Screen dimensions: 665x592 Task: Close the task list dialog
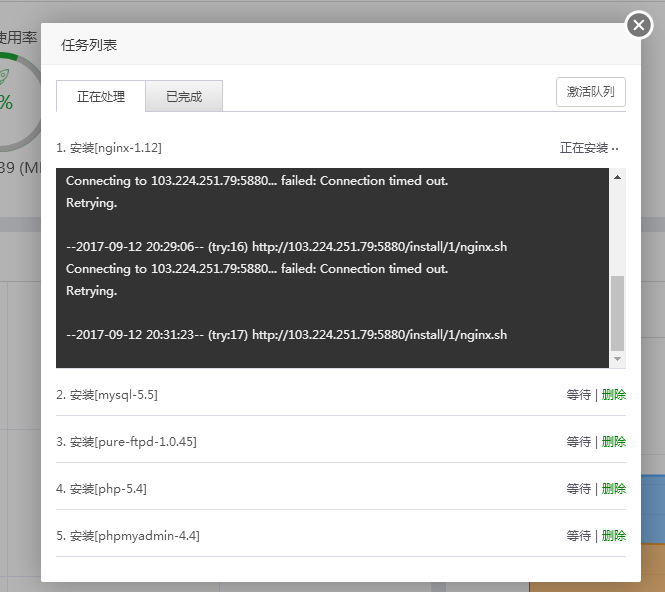[639, 25]
